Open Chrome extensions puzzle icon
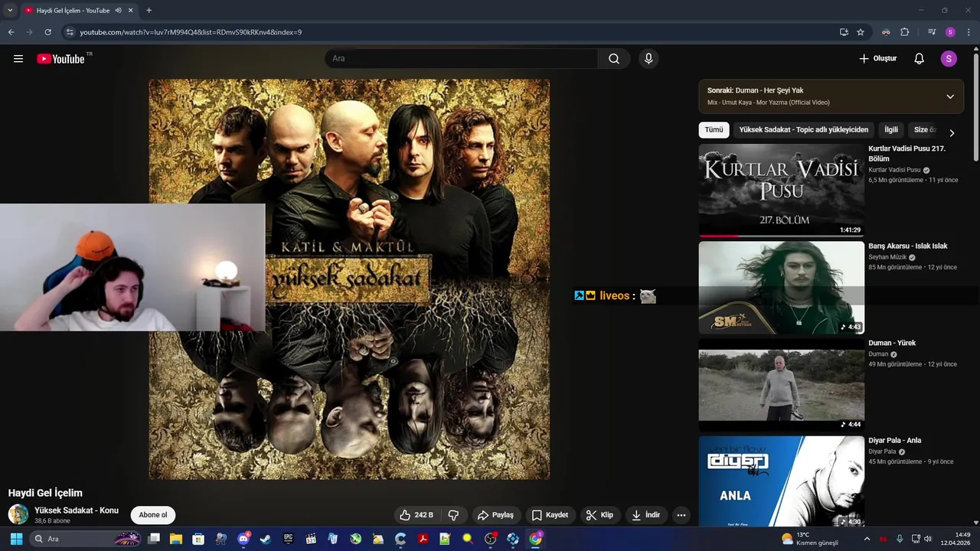Screen dimensions: 980x551 click(905, 32)
